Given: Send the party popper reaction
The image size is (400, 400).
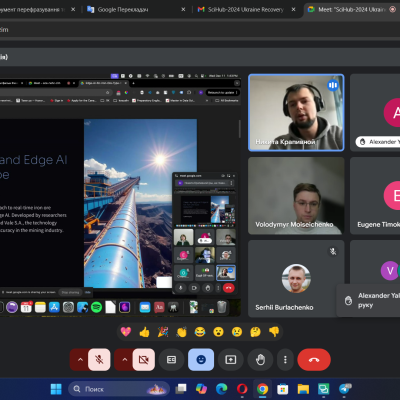Looking at the screenshot, I should click(x=163, y=332).
